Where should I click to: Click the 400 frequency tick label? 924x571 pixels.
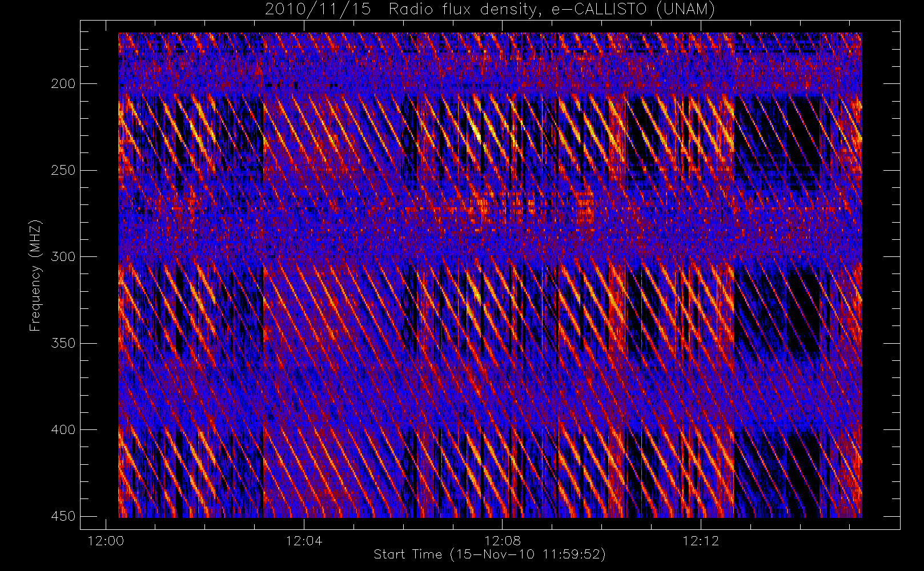click(x=63, y=429)
